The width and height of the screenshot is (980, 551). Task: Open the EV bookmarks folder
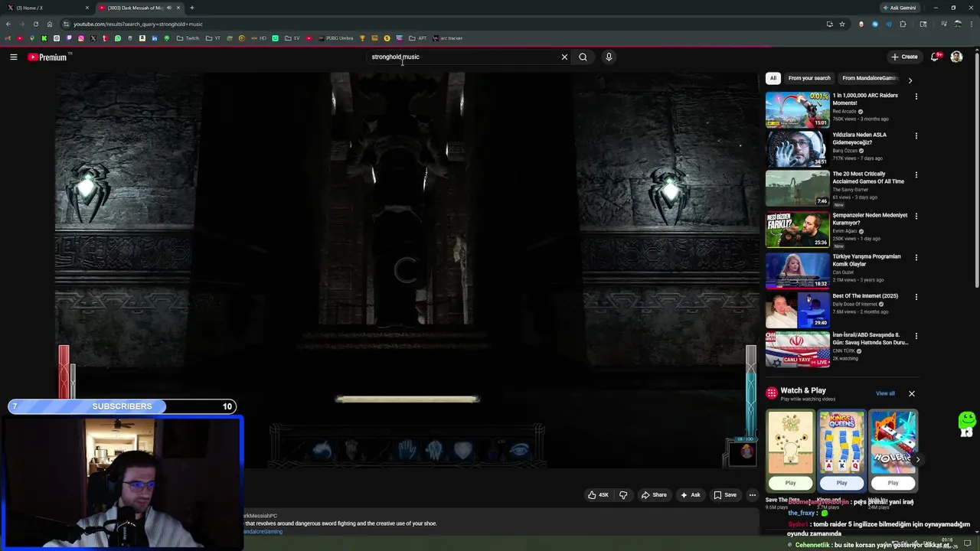tap(292, 38)
